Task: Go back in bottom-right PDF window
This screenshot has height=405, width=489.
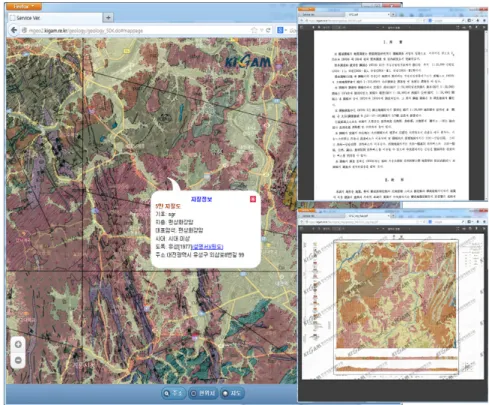Action: point(302,222)
